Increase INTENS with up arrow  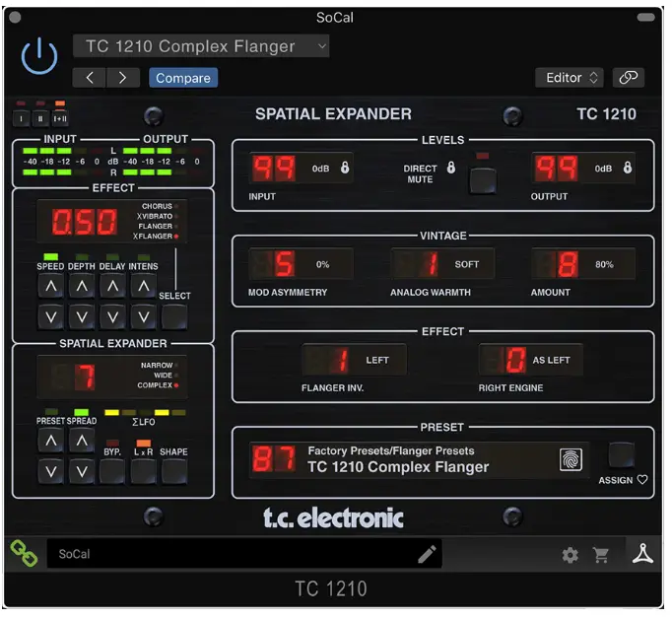(x=144, y=286)
